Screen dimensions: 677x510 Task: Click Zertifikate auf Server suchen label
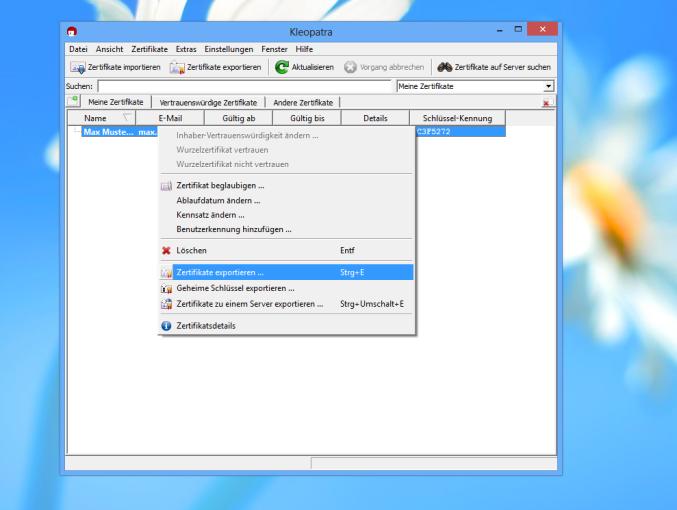click(503, 67)
